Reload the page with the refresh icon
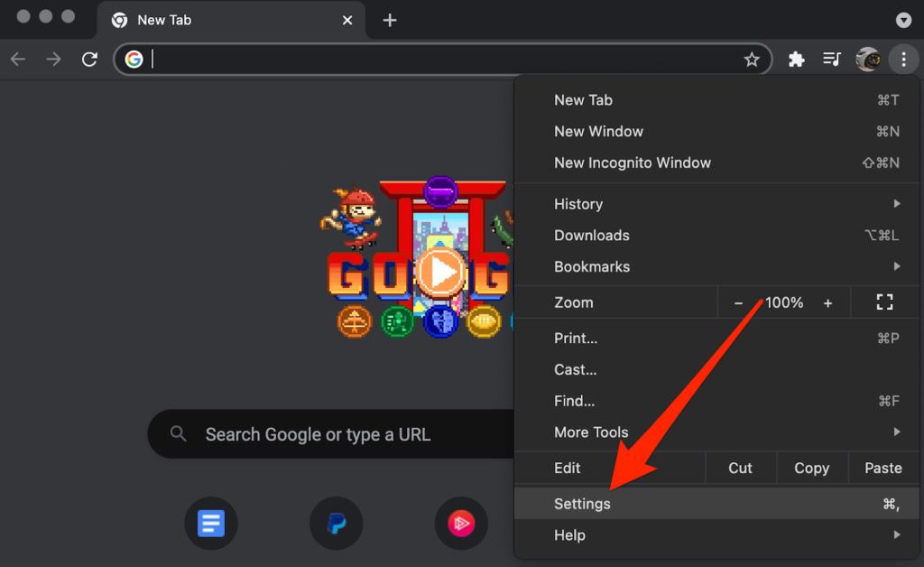The height and width of the screenshot is (567, 924). [x=89, y=59]
